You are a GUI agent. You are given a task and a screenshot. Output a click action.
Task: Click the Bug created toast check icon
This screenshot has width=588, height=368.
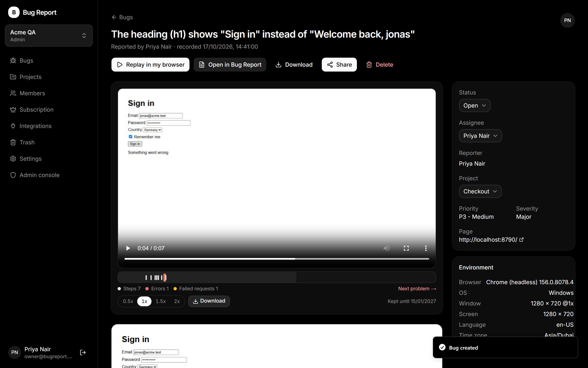pyautogui.click(x=442, y=347)
